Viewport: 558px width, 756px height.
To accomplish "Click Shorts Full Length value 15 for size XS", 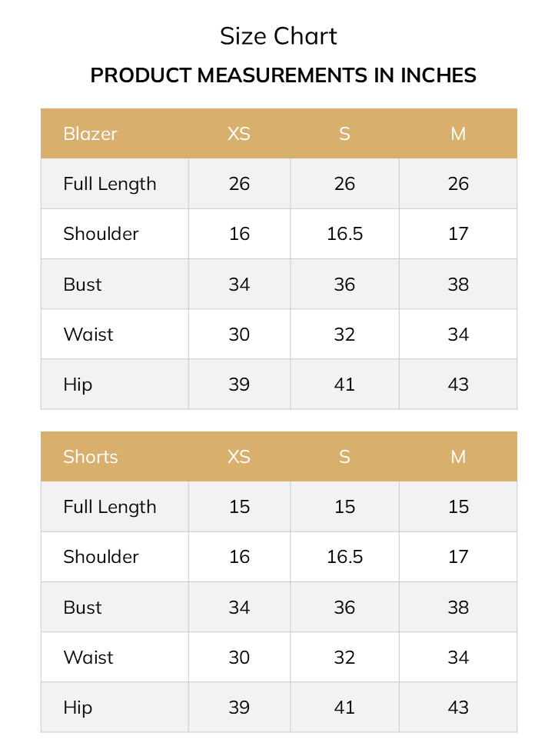I will coord(239,507).
